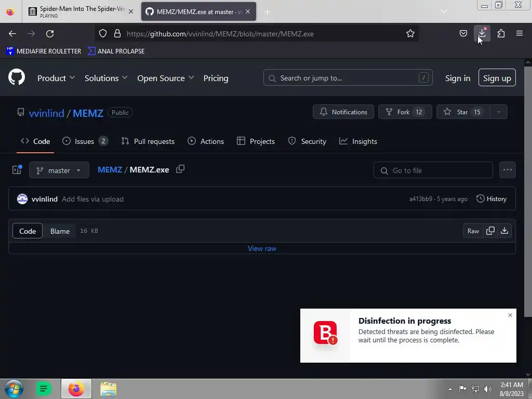Open the Windows Start orb
The image size is (532, 399).
tap(14, 389)
